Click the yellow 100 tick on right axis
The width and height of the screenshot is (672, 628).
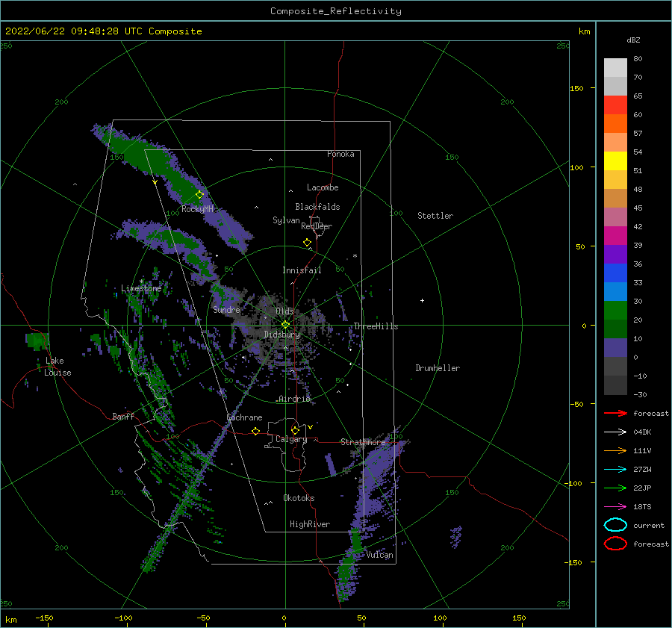pos(576,167)
